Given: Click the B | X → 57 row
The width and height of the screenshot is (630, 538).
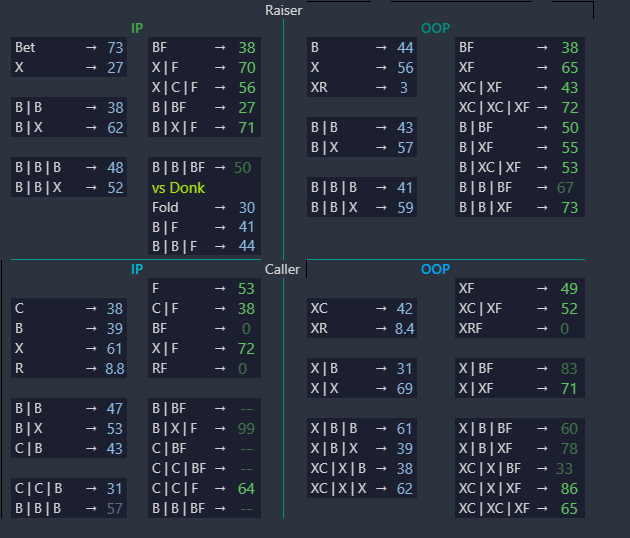Looking at the screenshot, I should pyautogui.click(x=362, y=147).
